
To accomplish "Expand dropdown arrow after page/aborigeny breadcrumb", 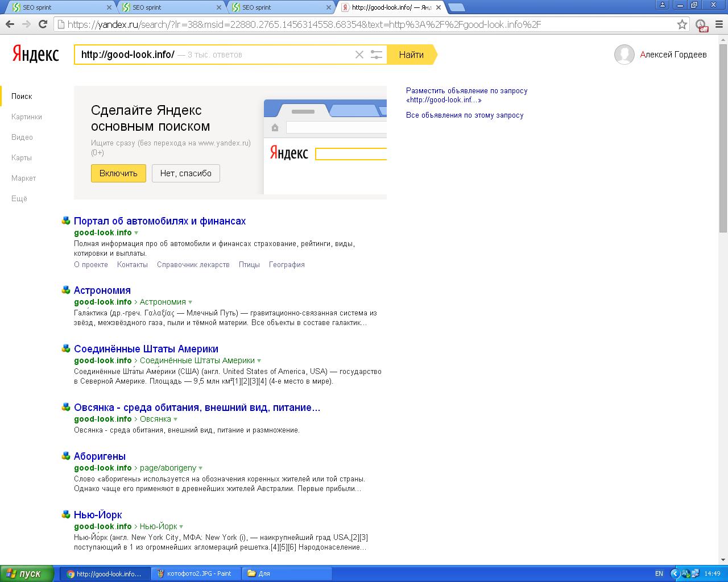I will point(200,468).
